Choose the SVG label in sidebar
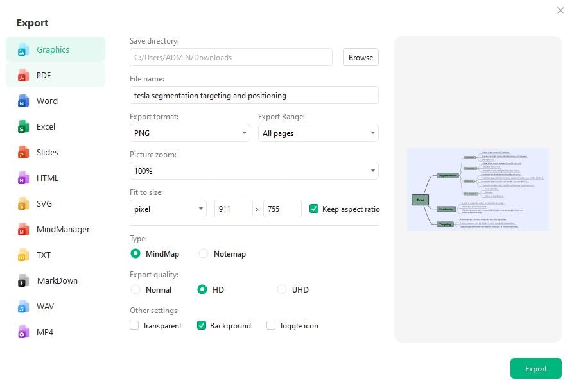Image resolution: width=574 pixels, height=392 pixels. 44,203
